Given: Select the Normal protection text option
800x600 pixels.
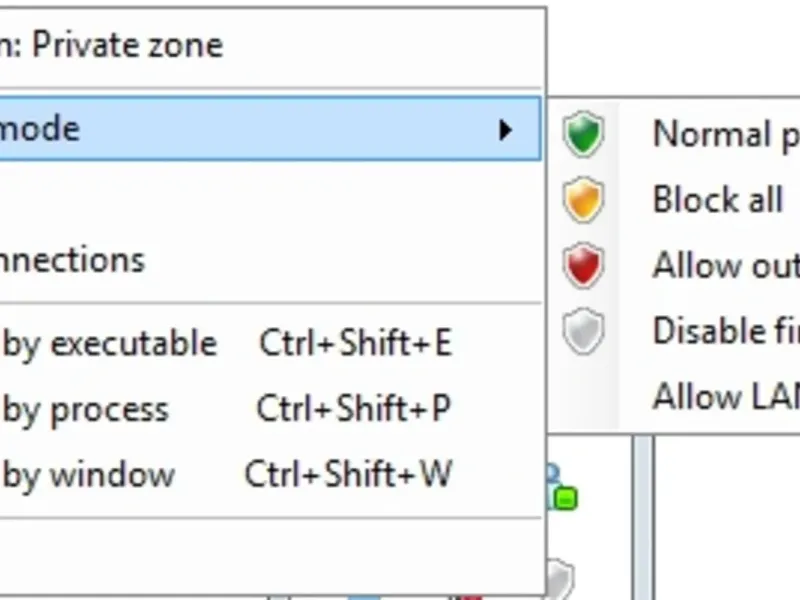Looking at the screenshot, I should click(x=725, y=134).
